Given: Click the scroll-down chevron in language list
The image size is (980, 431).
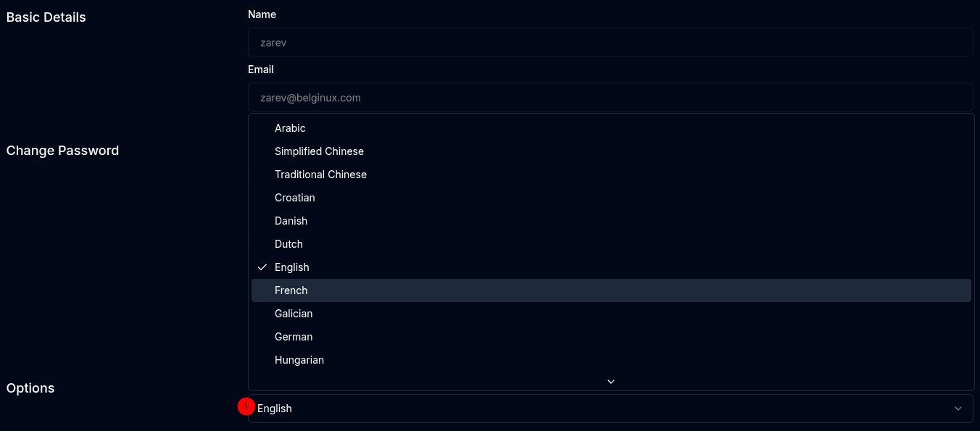Looking at the screenshot, I should 611,381.
